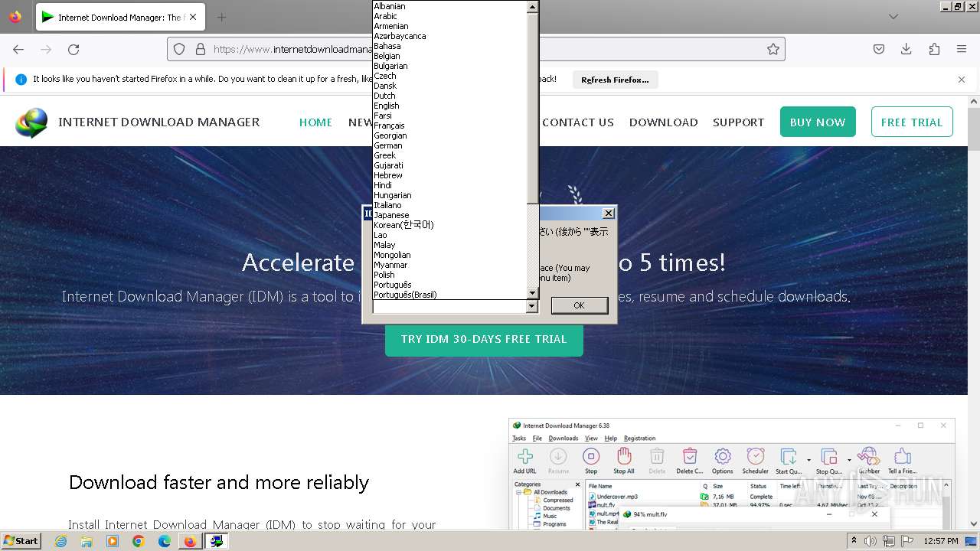Screen dimensions: 980x551
Task: Select Dansk language entry
Action: point(450,86)
